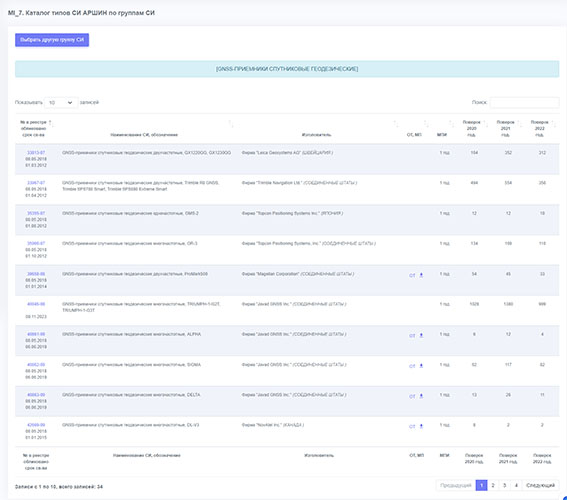Click the Поиск search input field
The width and height of the screenshot is (567, 500).
524,103
